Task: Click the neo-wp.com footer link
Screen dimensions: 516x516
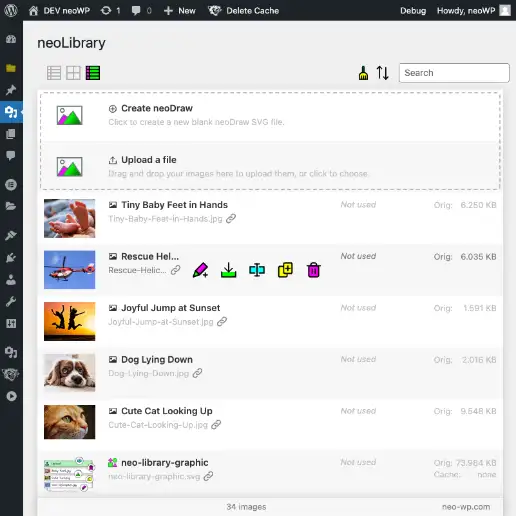Action: [x=466, y=507]
